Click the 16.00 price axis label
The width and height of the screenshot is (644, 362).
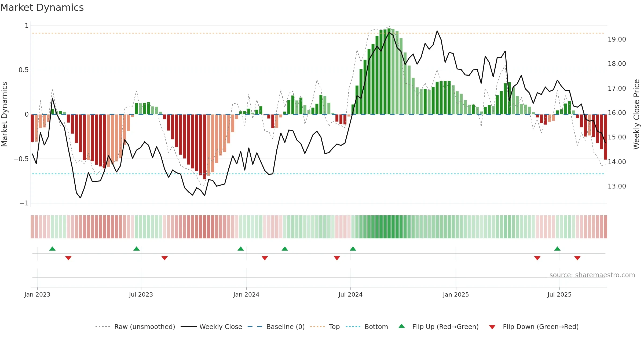[x=617, y=113]
